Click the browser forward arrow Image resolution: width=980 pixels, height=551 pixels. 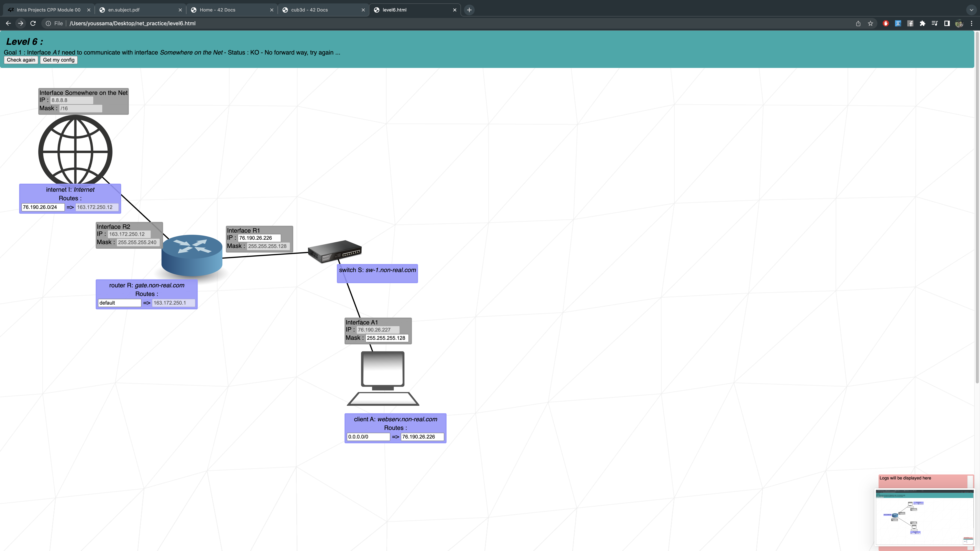[20, 23]
